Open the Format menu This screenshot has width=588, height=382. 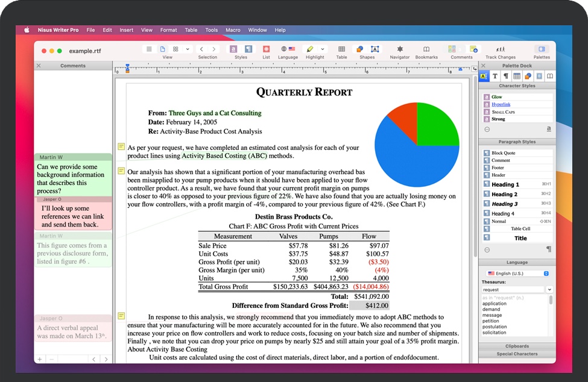[x=168, y=30]
